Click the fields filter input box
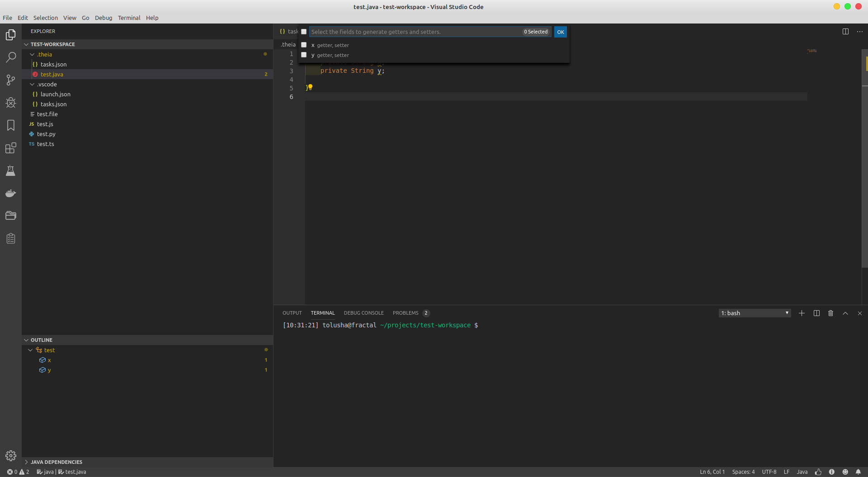The image size is (868, 477). [407, 32]
